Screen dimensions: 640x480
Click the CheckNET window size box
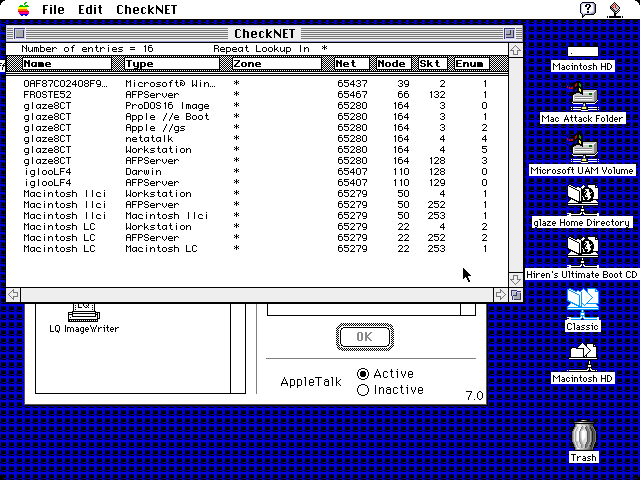(x=516, y=295)
